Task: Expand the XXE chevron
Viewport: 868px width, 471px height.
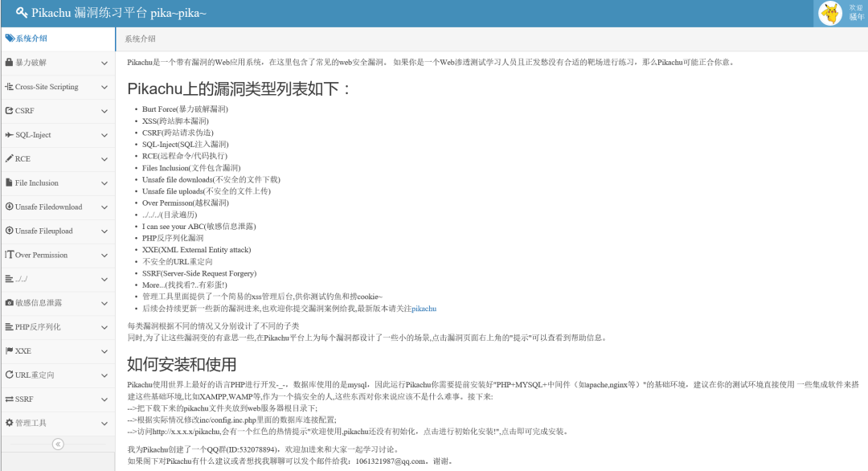Action: pyautogui.click(x=104, y=351)
